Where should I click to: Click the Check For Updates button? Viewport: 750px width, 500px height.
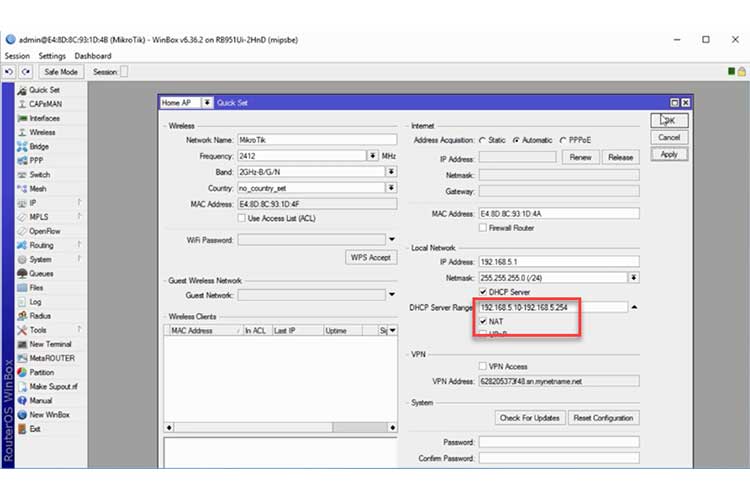pyautogui.click(x=529, y=417)
